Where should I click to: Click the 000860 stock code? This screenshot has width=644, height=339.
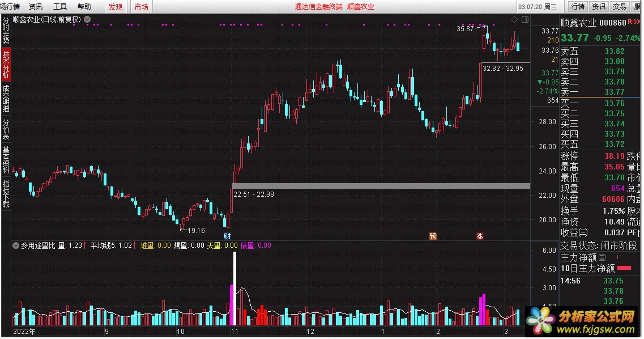pos(613,23)
